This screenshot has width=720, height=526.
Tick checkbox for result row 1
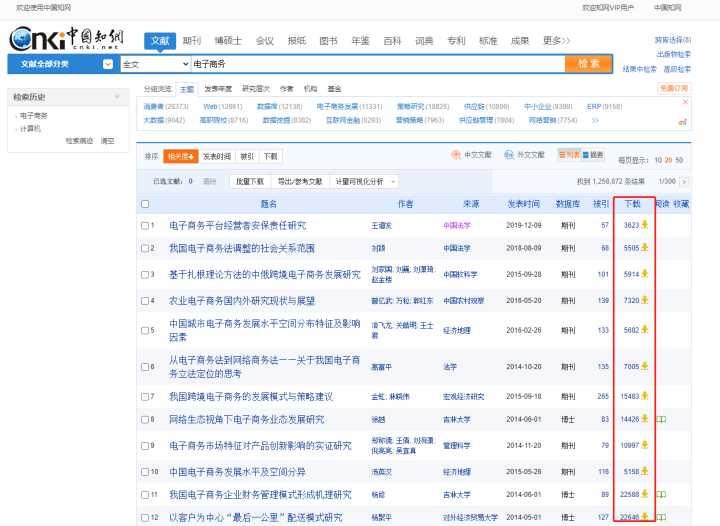pos(145,225)
